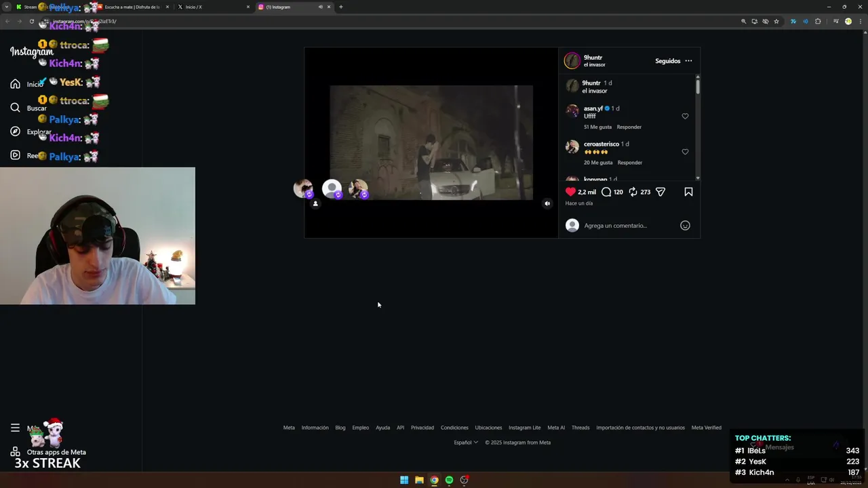This screenshot has width=868, height=488.
Task: Click the instagram.com address bar
Action: click(x=393, y=21)
